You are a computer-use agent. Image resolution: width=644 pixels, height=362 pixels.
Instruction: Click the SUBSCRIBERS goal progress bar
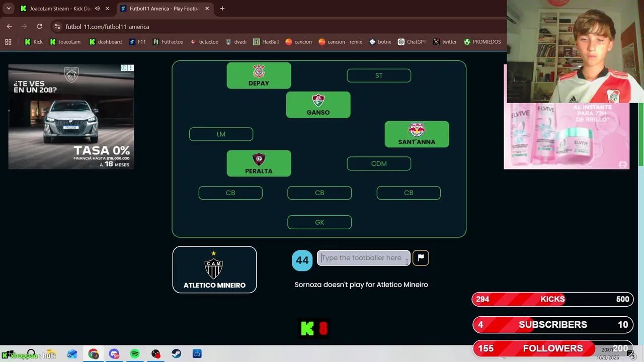pos(552,325)
